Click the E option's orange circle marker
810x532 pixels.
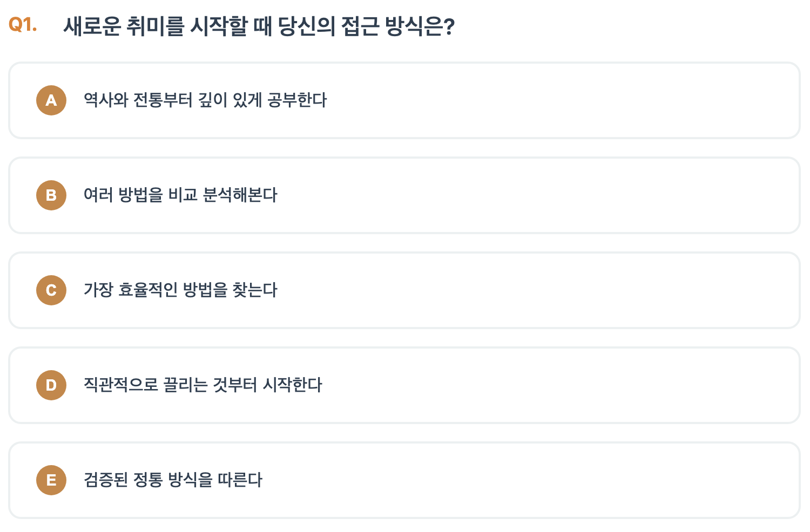[51, 480]
